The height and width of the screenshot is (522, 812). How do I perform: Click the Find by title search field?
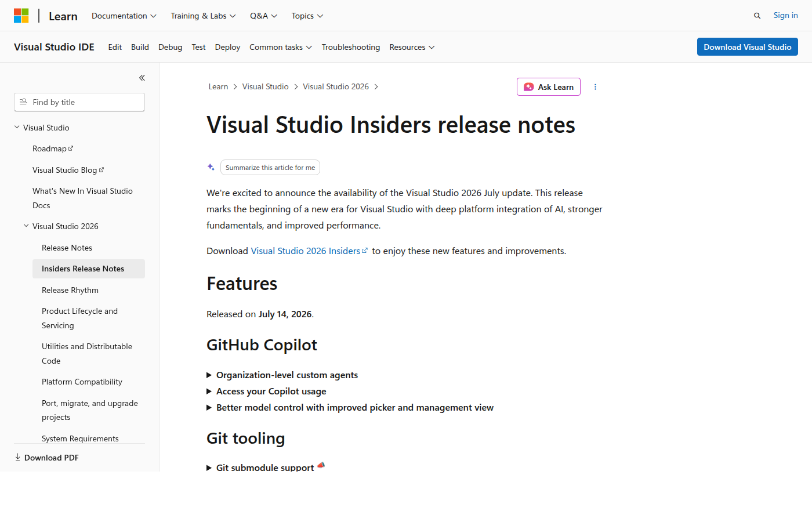point(79,102)
